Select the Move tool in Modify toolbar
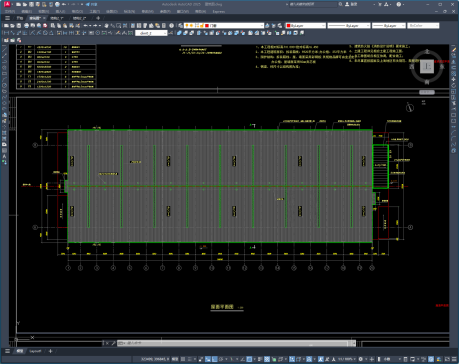The image size is (459, 364). [x=454, y=80]
